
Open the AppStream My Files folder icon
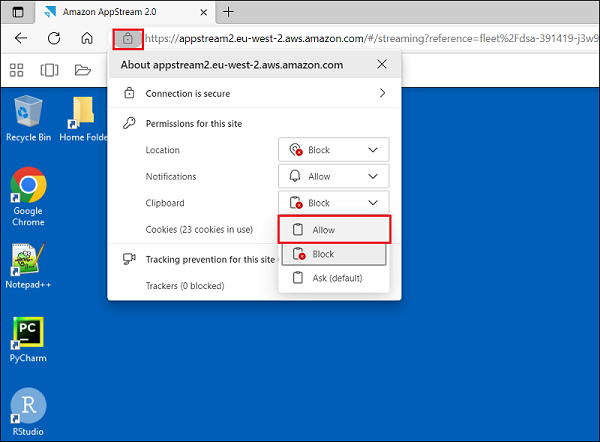coord(83,70)
